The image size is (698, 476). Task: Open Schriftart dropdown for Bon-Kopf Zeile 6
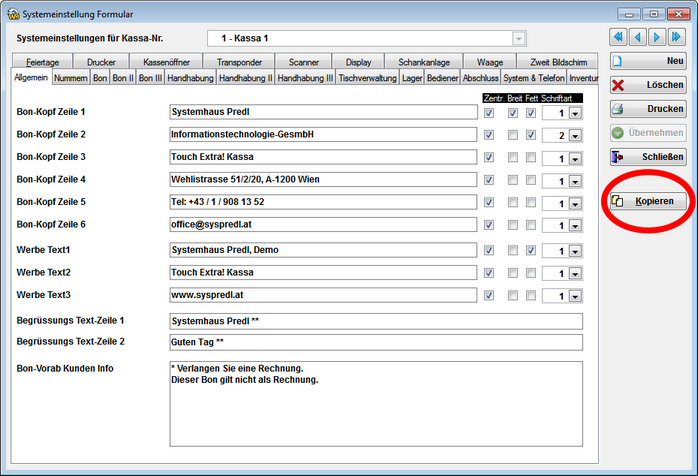pos(575,226)
